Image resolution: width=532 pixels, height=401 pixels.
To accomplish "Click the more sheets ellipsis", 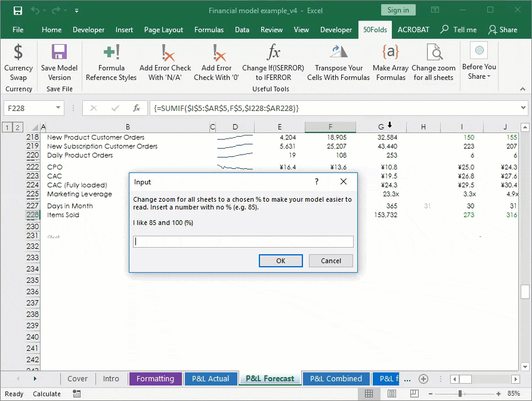I will 407,380.
